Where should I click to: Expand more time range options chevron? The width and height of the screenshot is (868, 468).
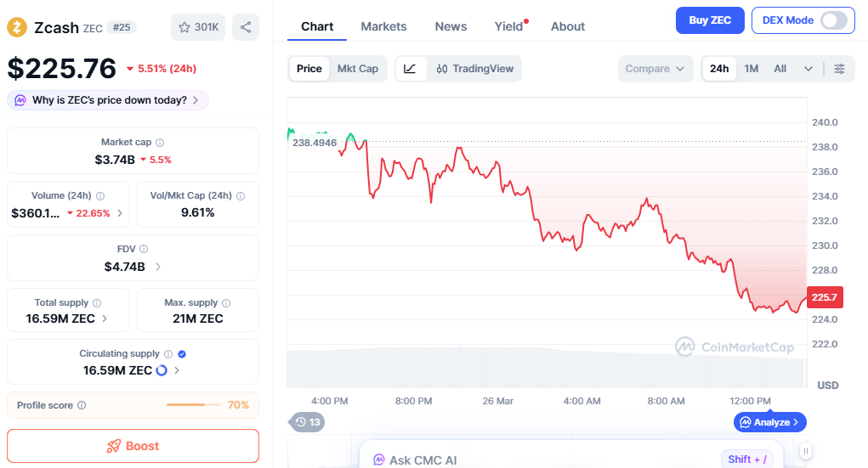(808, 69)
